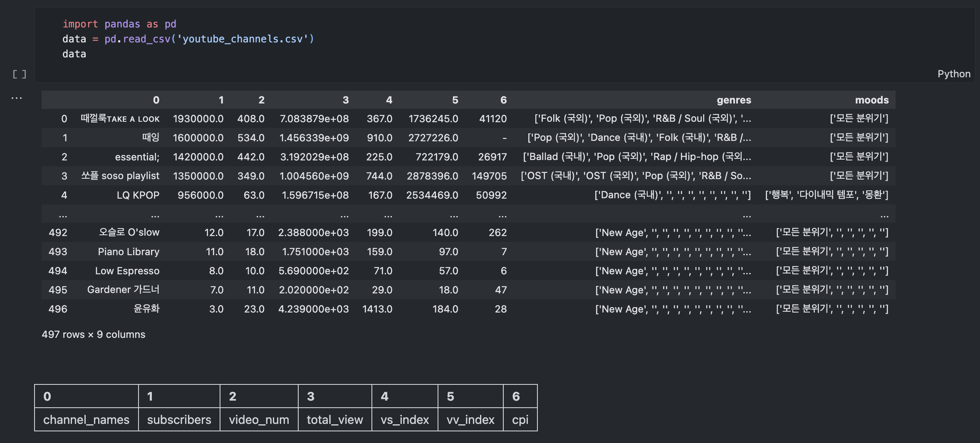Viewport: 980px width, 443px height.
Task: Click the subscribers value 1930000.0
Action: point(198,119)
